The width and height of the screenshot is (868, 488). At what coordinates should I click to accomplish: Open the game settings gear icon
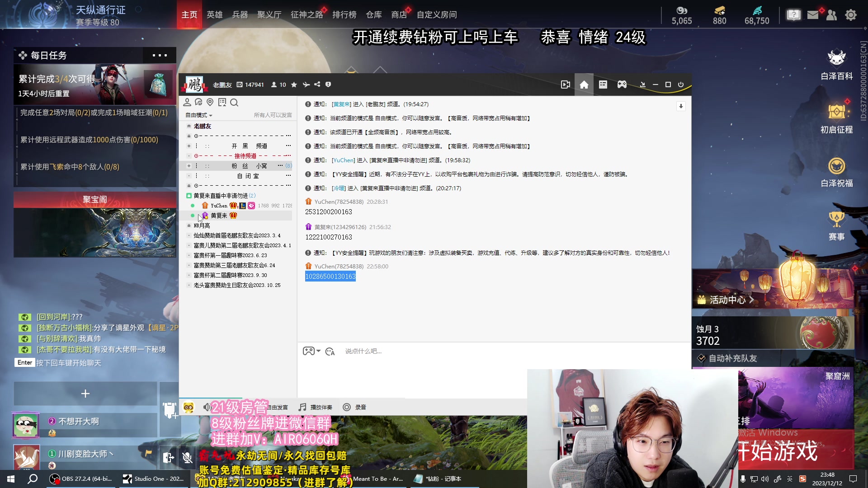click(x=851, y=15)
